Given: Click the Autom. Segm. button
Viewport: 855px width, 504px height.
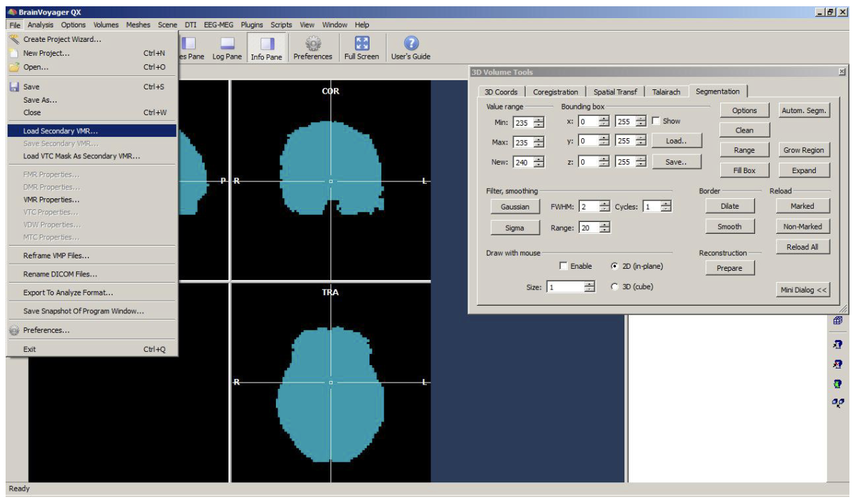Looking at the screenshot, I should click(x=803, y=110).
